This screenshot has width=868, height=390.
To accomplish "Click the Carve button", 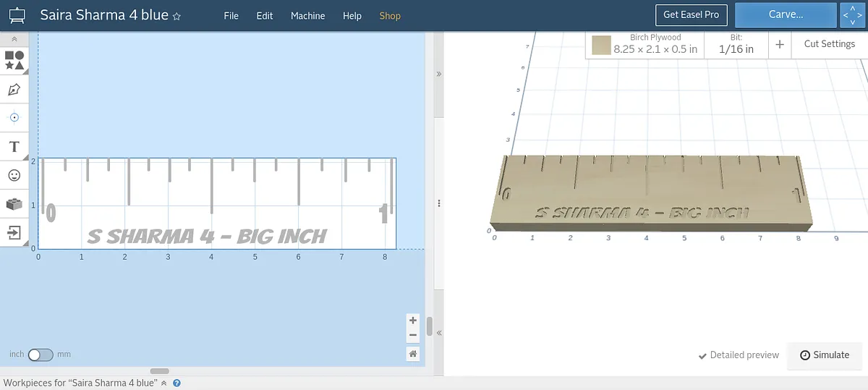I will pyautogui.click(x=786, y=14).
